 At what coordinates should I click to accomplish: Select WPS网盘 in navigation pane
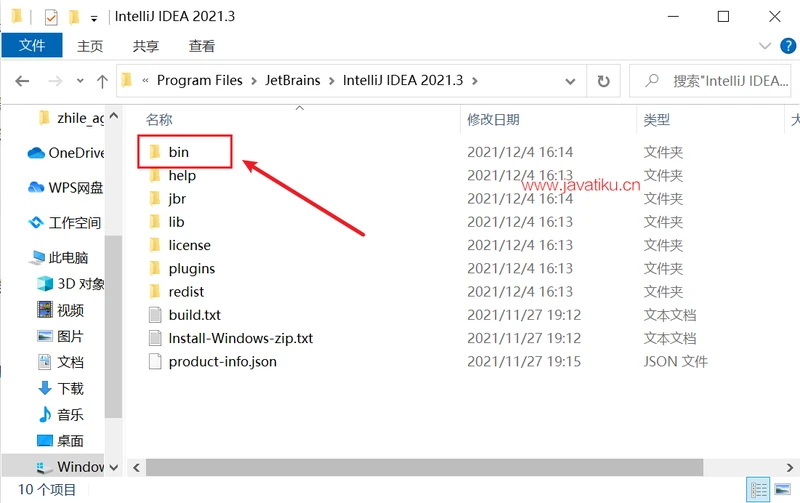click(x=65, y=188)
